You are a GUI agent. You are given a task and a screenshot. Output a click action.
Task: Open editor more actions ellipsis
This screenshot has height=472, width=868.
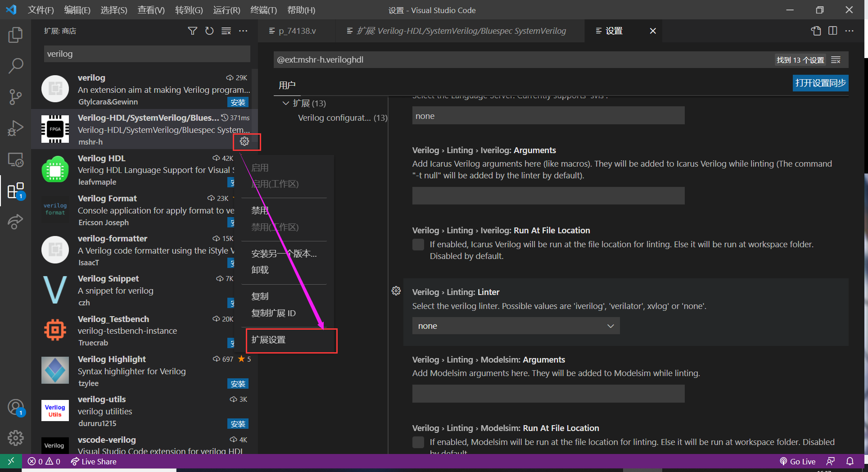pos(850,31)
